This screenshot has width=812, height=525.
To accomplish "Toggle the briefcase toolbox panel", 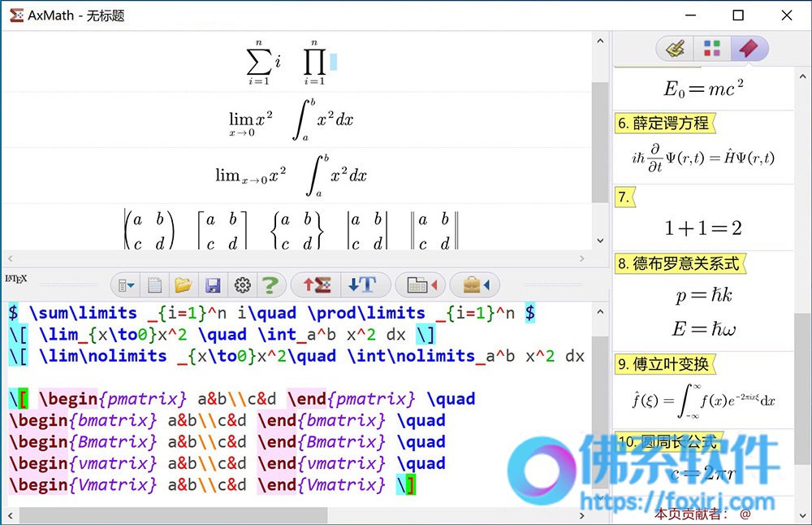I will tap(475, 284).
